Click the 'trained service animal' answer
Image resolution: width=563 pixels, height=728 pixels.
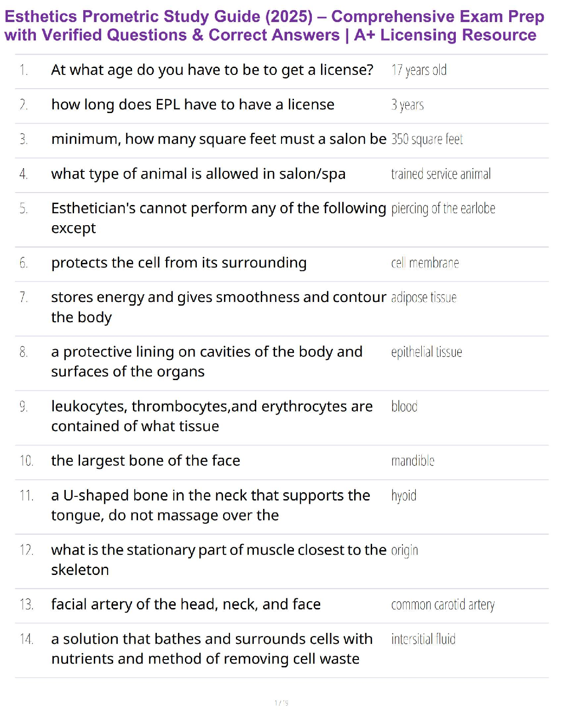(441, 174)
